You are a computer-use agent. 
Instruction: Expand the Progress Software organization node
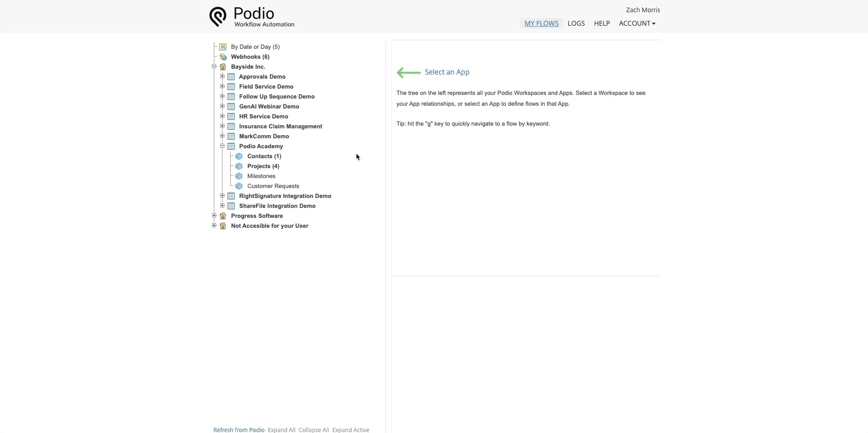pyautogui.click(x=214, y=216)
